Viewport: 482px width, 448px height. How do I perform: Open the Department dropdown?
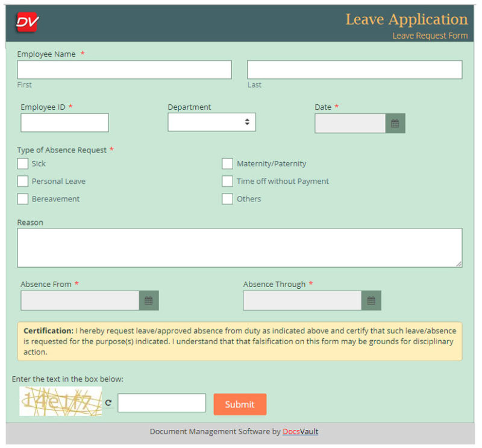[211, 122]
